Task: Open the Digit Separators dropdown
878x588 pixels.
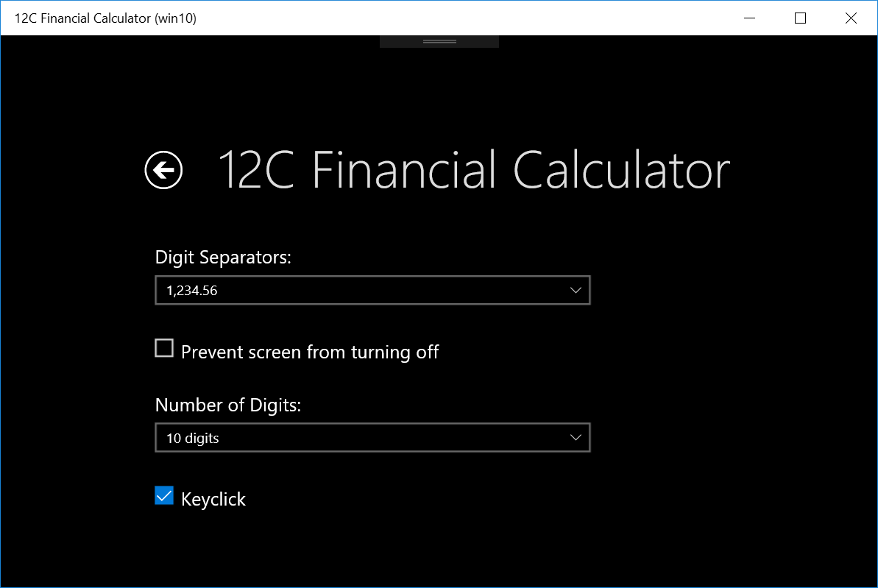Action: [372, 290]
